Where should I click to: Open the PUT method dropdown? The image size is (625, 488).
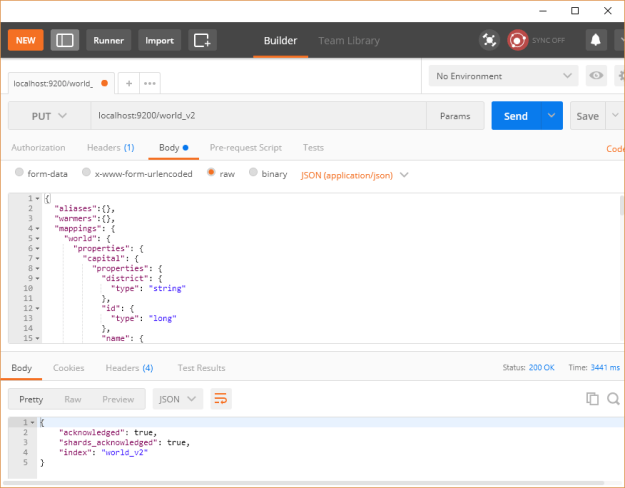tap(49, 116)
